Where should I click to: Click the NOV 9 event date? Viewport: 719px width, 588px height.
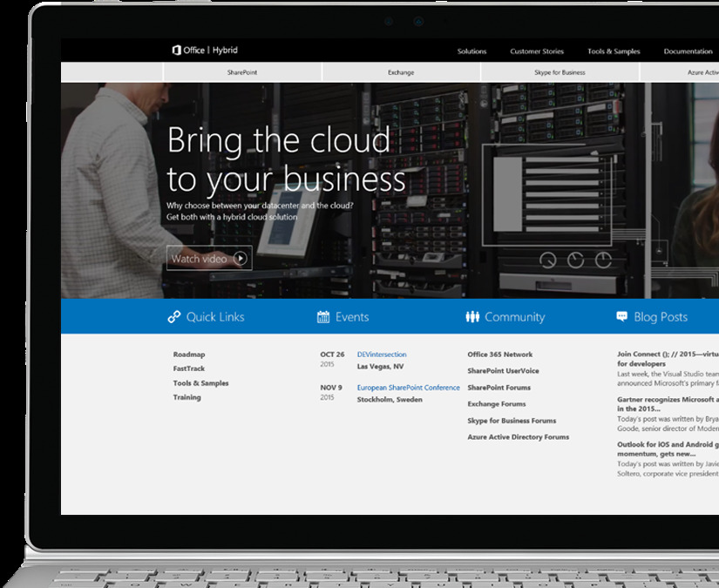[x=331, y=388]
